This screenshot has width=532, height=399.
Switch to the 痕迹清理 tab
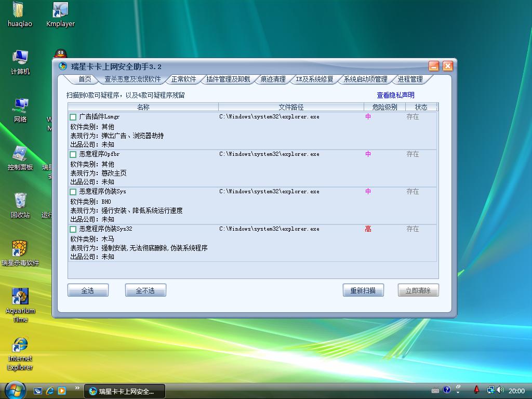(x=273, y=79)
